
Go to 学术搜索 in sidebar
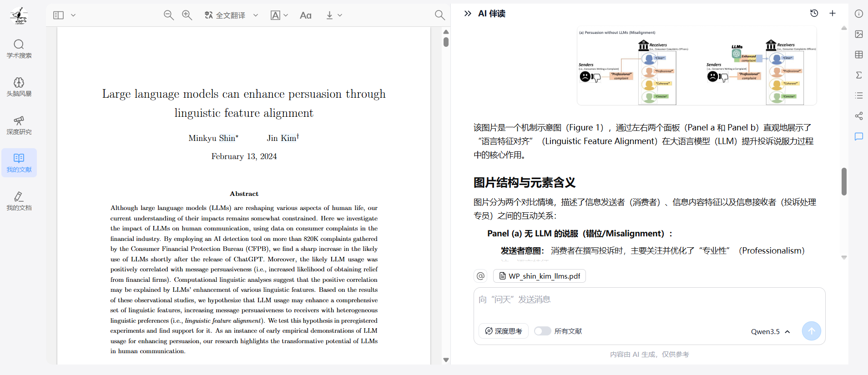click(x=19, y=49)
